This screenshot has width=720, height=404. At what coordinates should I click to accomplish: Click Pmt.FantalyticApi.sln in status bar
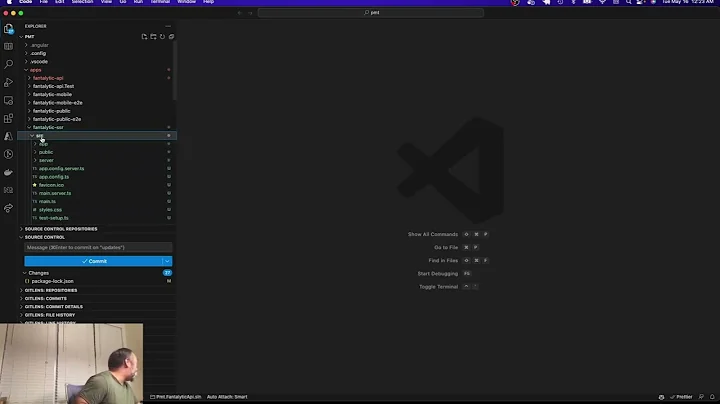pos(175,397)
